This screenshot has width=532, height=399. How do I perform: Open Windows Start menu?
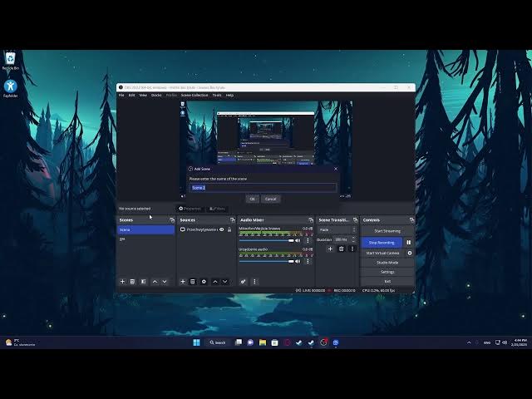tap(196, 342)
